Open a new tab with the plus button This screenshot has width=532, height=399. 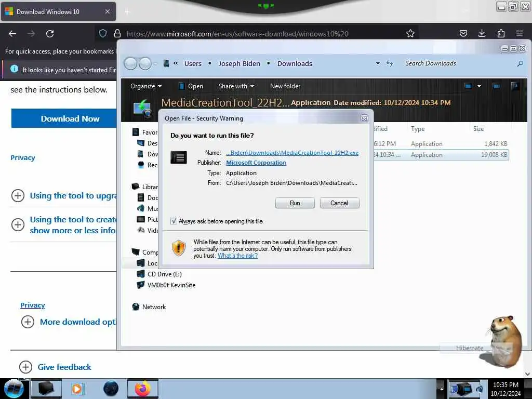[127, 12]
